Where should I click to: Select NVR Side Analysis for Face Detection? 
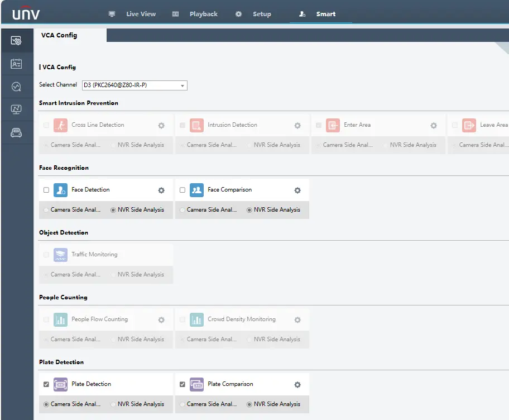pos(113,210)
